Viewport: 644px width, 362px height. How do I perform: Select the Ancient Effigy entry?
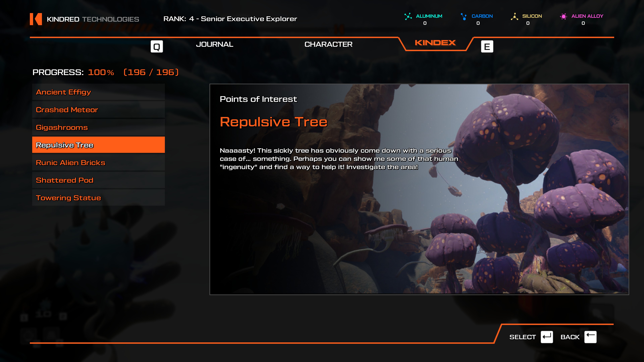pyautogui.click(x=98, y=92)
